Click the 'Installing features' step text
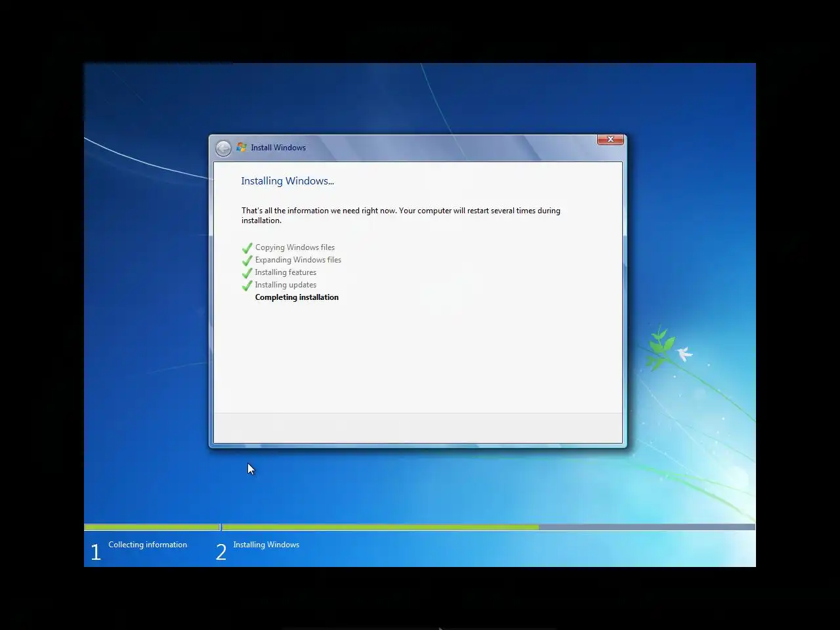 [x=285, y=272]
